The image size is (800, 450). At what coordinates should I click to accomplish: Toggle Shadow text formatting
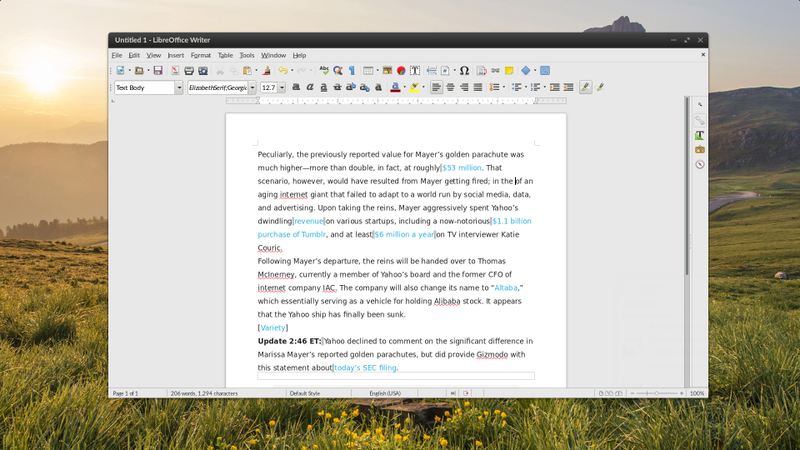pos(379,87)
